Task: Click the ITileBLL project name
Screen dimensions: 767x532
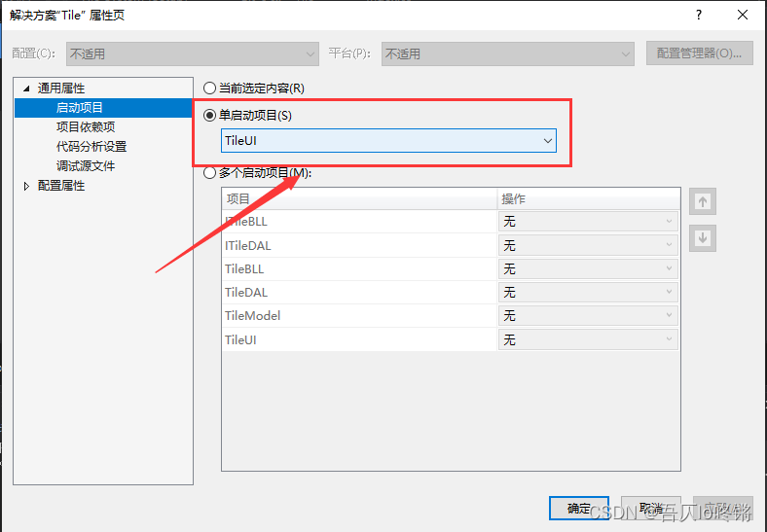Action: 246,222
